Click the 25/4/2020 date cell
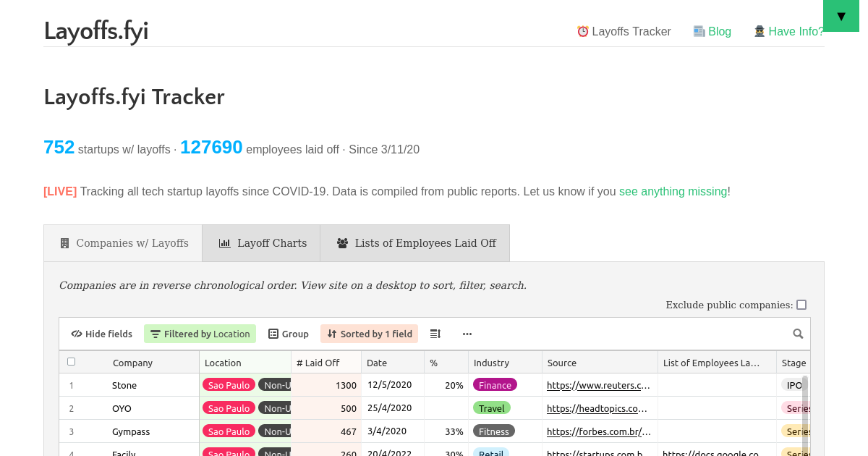Viewport: 868px width, 456px height. tap(393, 408)
